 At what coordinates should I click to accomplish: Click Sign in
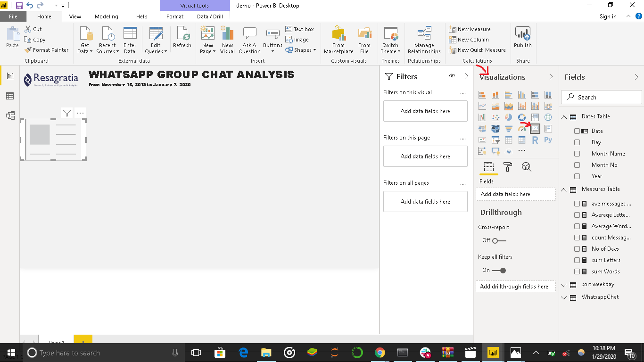coord(608,16)
